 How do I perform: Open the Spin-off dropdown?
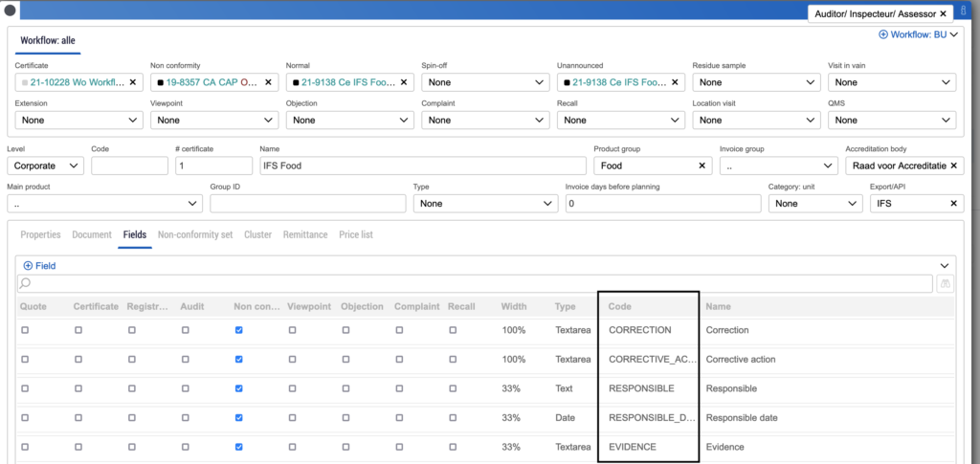coord(483,82)
